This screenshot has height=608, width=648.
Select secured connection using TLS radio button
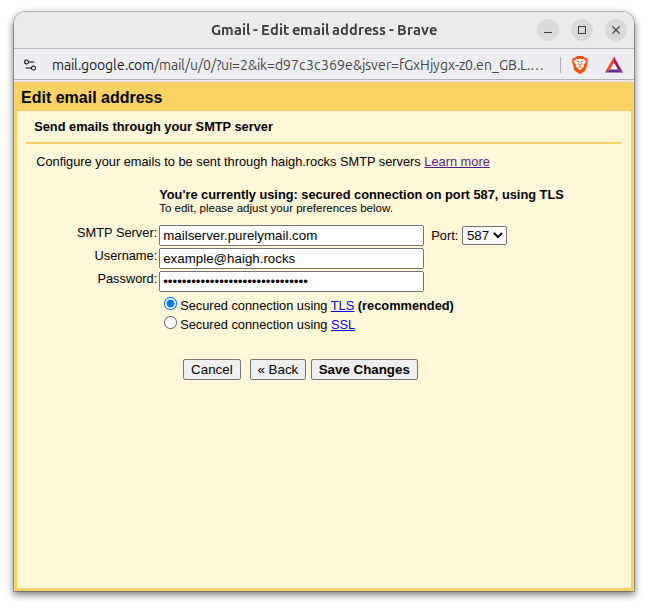point(170,304)
